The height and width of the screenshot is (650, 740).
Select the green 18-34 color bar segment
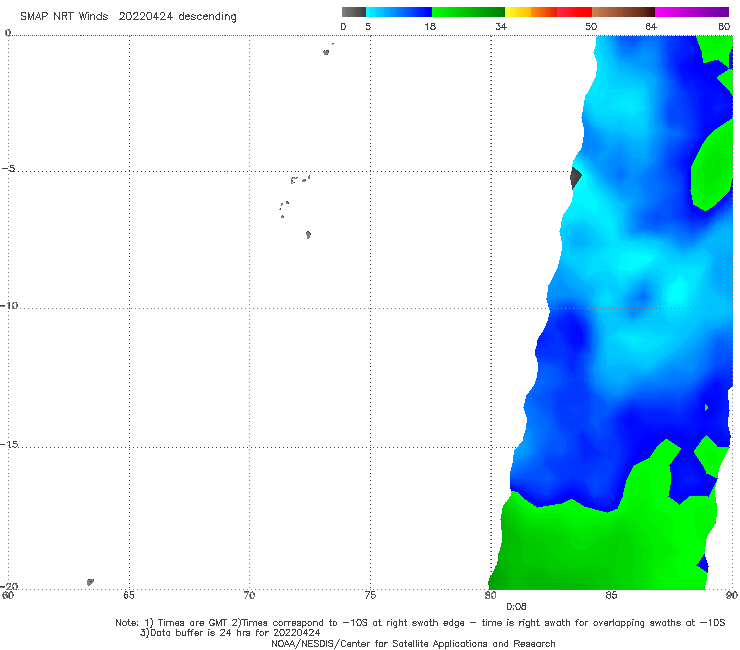[x=468, y=12]
